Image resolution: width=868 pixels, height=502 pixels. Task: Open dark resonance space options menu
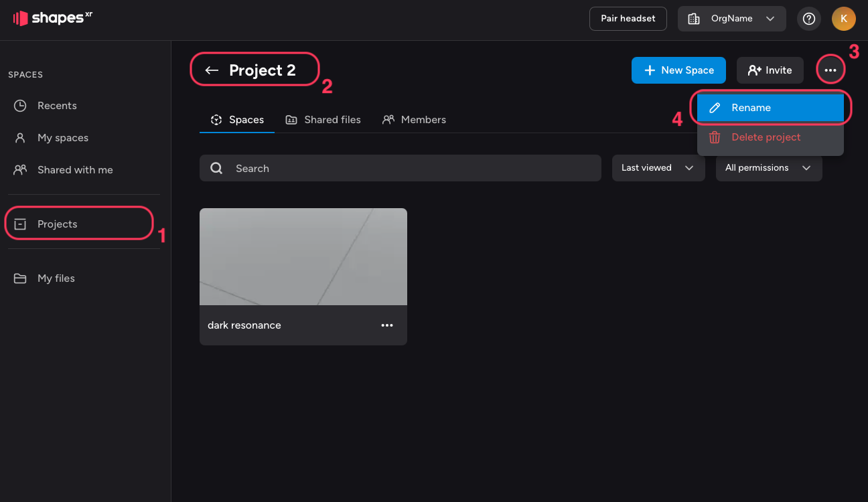pos(387,325)
